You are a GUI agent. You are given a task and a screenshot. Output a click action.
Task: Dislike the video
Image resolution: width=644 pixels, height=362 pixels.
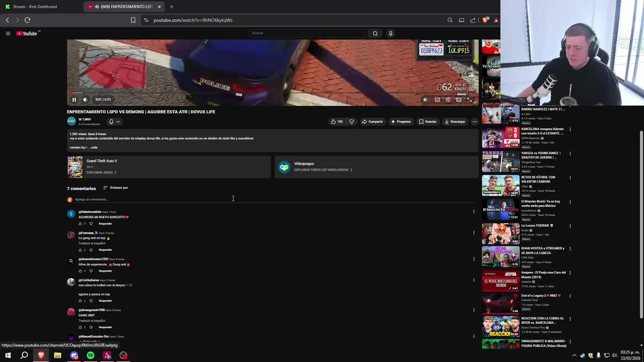pyautogui.click(x=351, y=122)
